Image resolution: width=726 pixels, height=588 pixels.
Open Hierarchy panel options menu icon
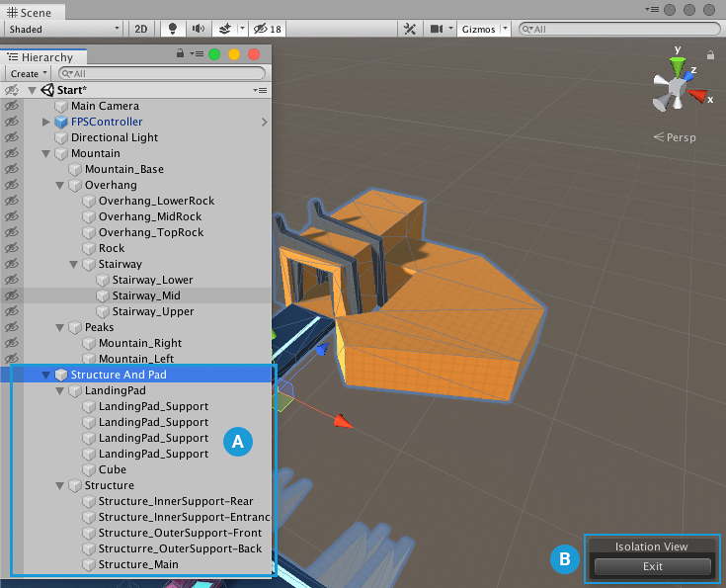[x=197, y=54]
